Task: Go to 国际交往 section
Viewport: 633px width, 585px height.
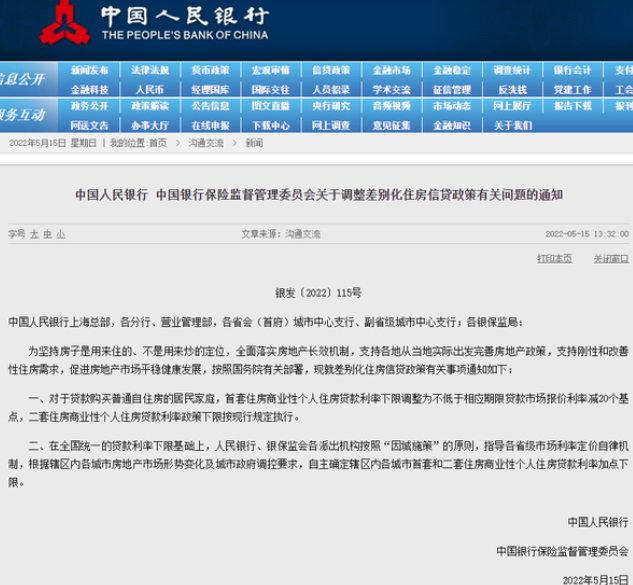Action: [x=271, y=90]
